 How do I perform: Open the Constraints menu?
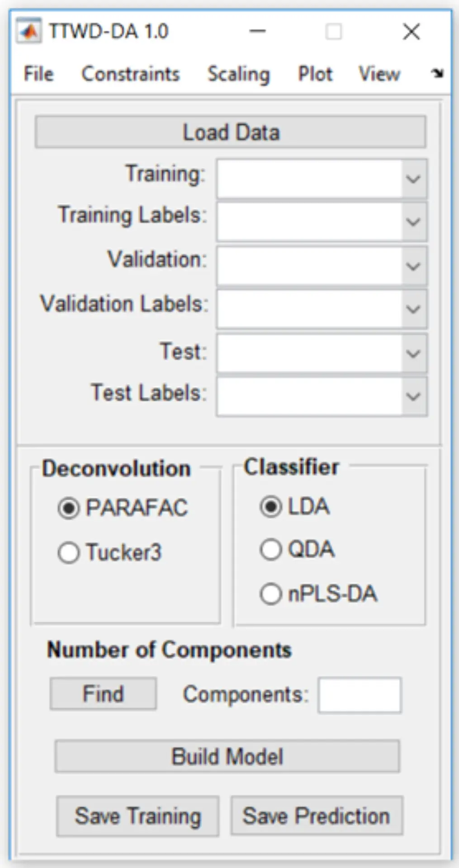point(130,74)
